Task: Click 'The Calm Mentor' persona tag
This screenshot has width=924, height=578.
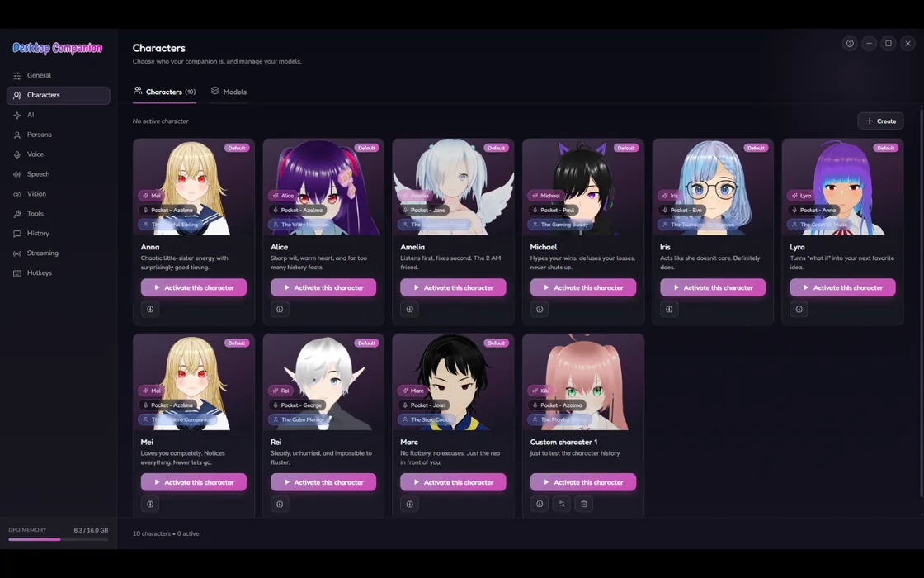Action: click(298, 420)
